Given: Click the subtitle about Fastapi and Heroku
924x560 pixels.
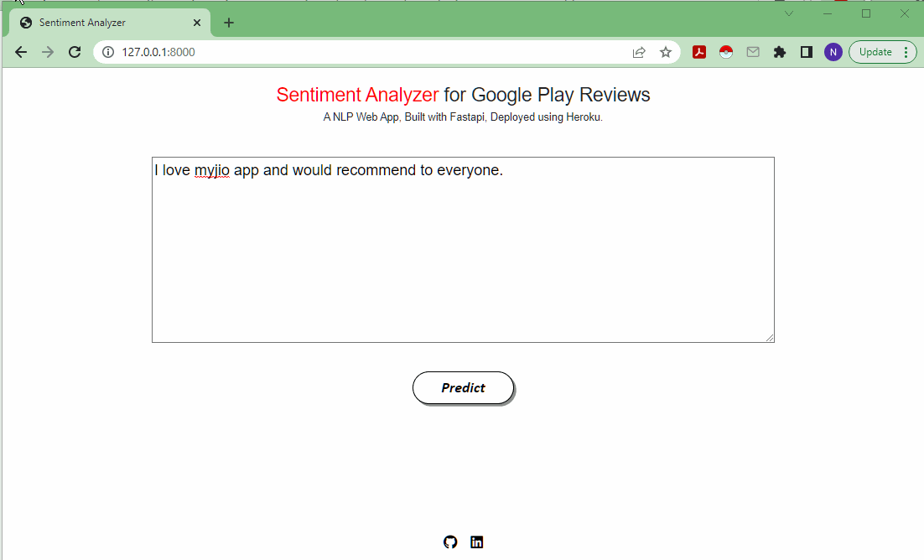Looking at the screenshot, I should (463, 117).
